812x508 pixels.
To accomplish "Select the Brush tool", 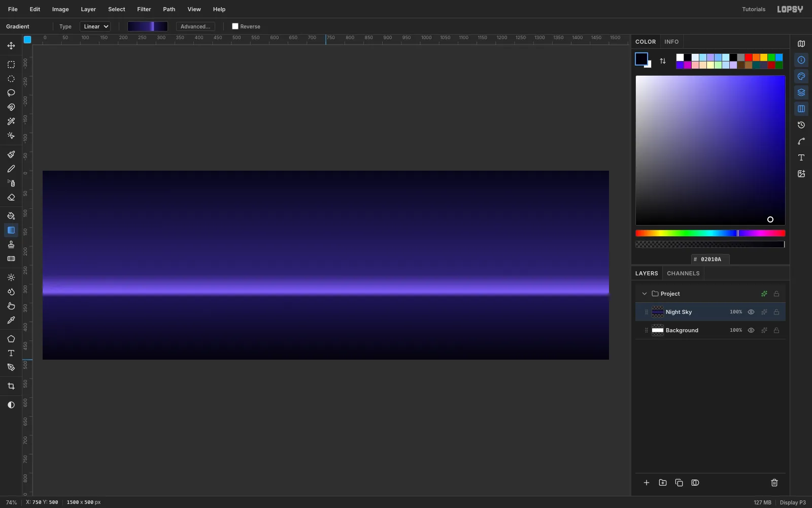I will click(x=11, y=154).
